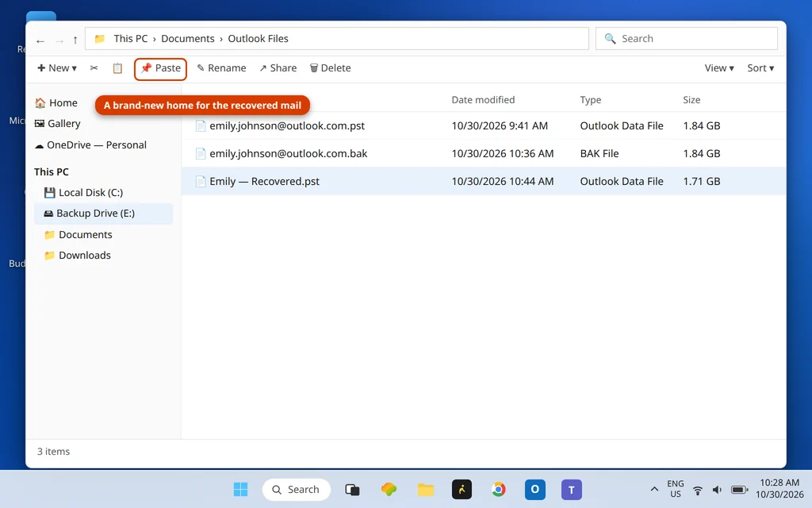The image size is (812, 508).
Task: Click the BAK File type cell
Action: click(599, 153)
